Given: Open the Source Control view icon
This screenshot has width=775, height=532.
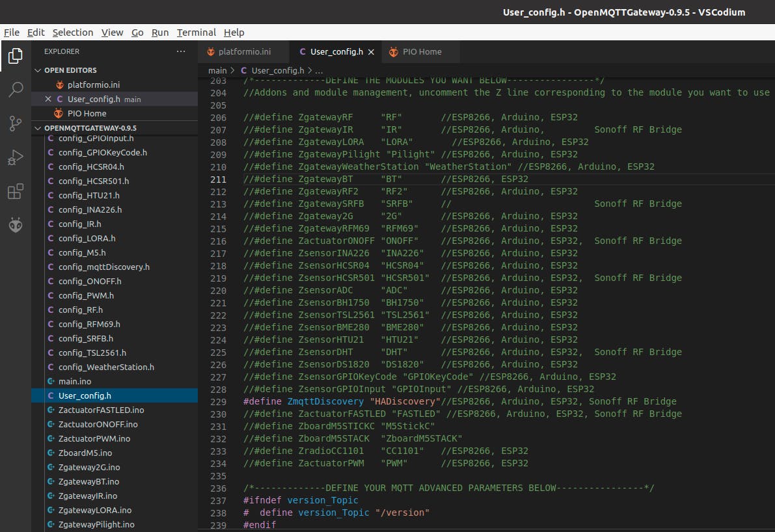Looking at the screenshot, I should coord(15,124).
